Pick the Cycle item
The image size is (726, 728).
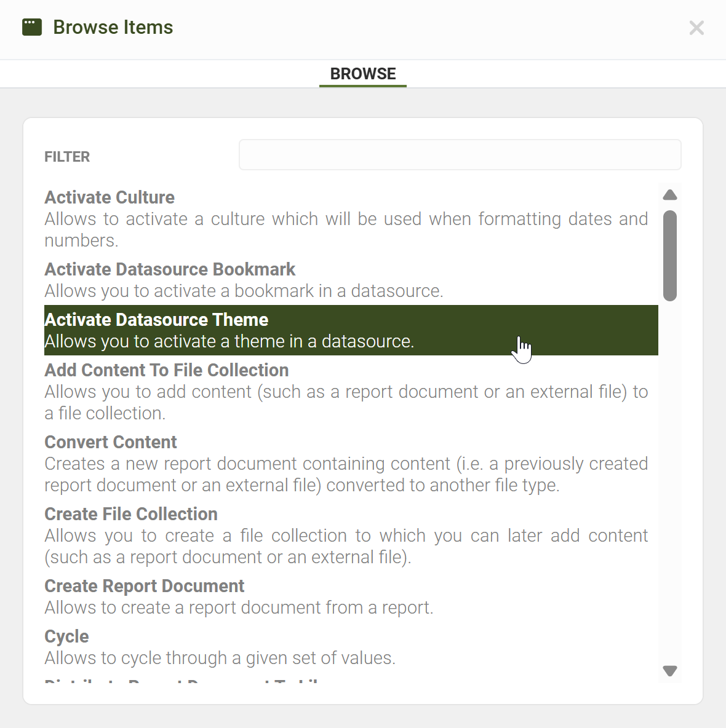pos(66,636)
